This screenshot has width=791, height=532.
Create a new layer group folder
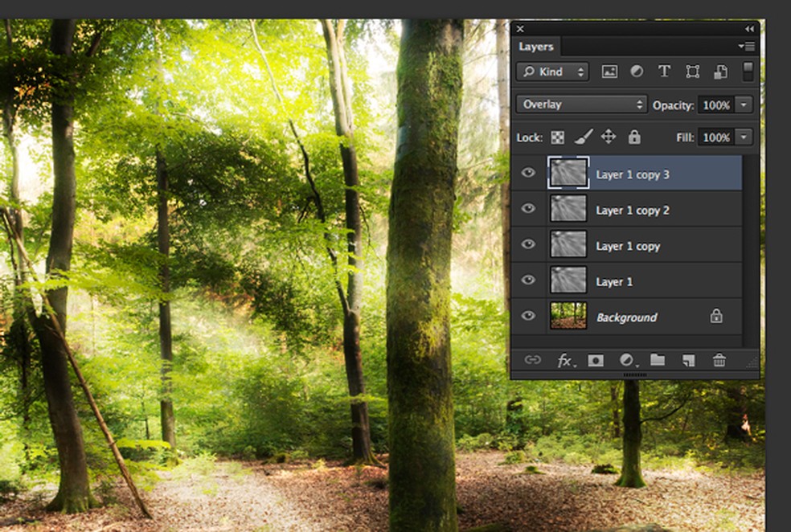pyautogui.click(x=658, y=361)
